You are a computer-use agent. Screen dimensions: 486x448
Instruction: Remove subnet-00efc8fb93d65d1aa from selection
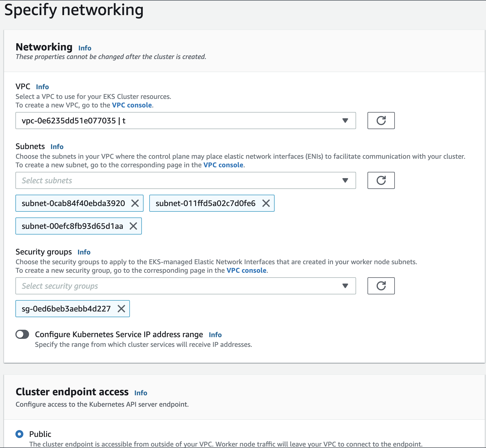pyautogui.click(x=133, y=226)
